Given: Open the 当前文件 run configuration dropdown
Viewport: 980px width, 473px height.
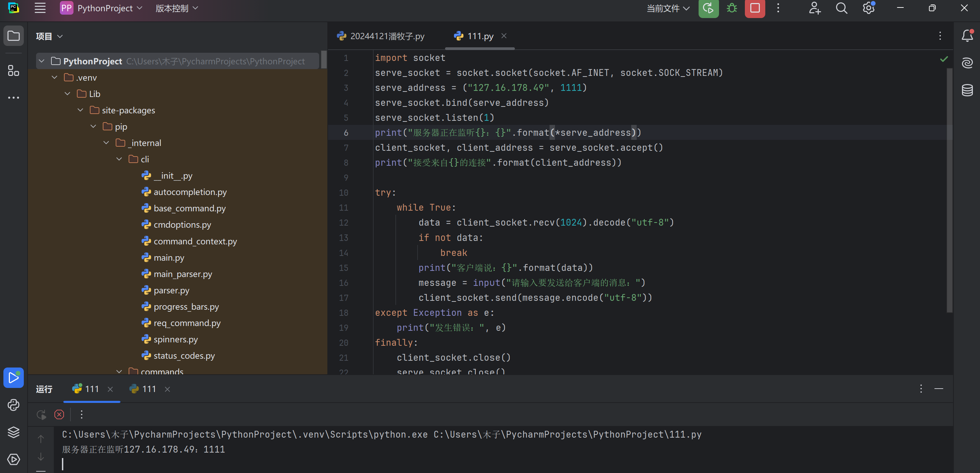Looking at the screenshot, I should (668, 9).
